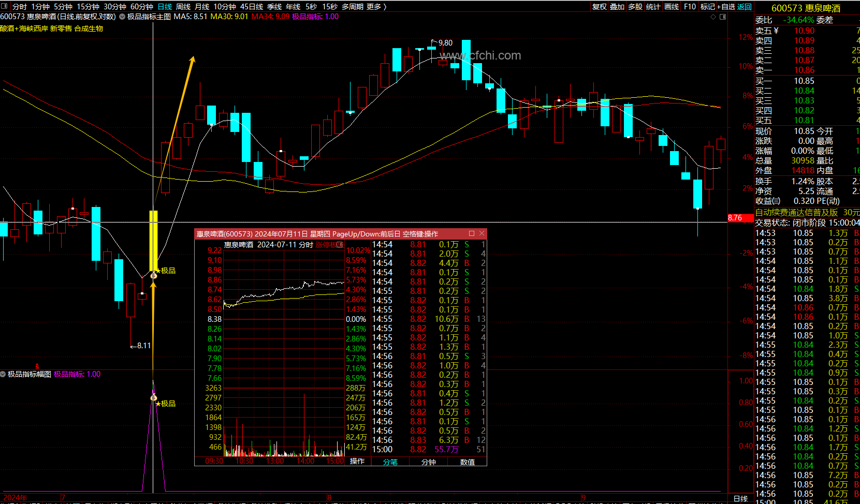
Task: Click the 卖四 price 10.89
Action: point(804,41)
